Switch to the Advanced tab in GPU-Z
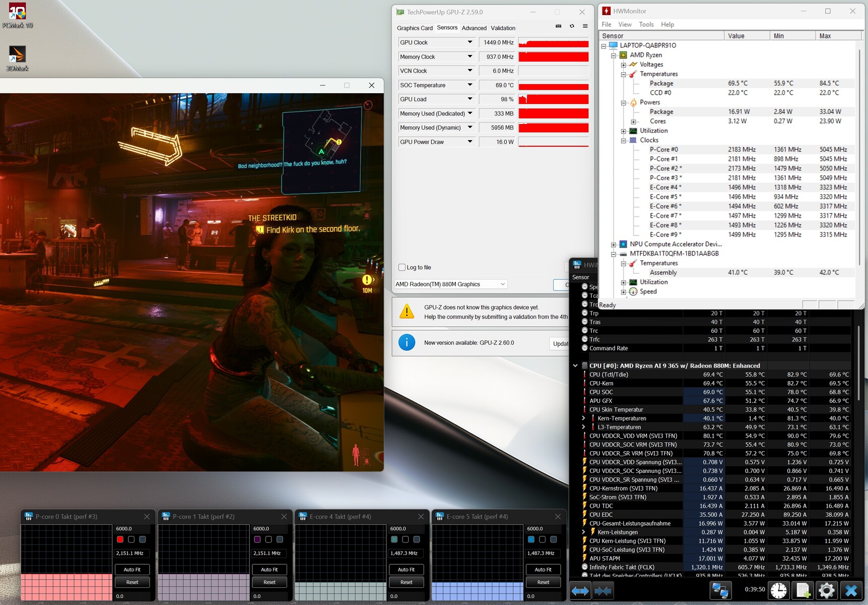The image size is (868, 605). (x=474, y=28)
